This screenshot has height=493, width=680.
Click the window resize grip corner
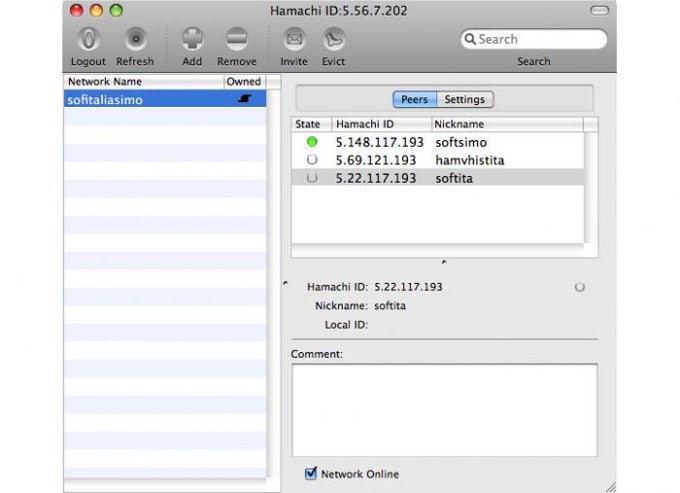point(611,487)
